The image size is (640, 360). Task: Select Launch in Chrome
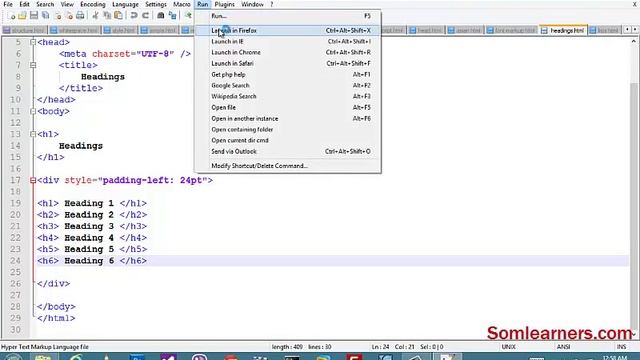(288, 52)
